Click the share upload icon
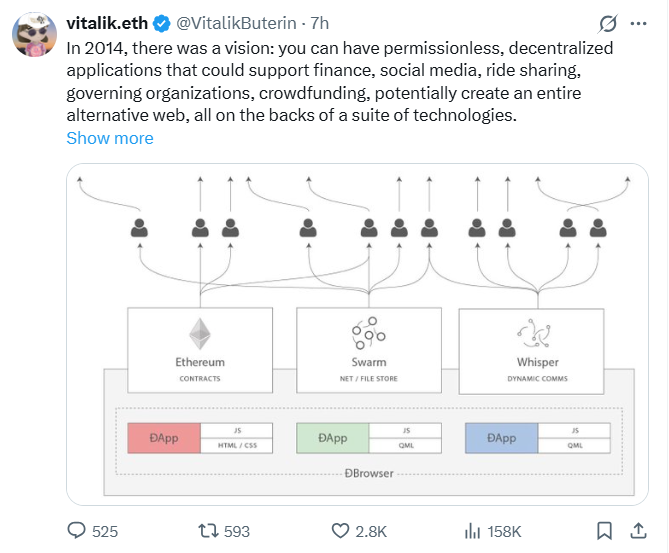The height and width of the screenshot is (553, 669). tap(637, 530)
